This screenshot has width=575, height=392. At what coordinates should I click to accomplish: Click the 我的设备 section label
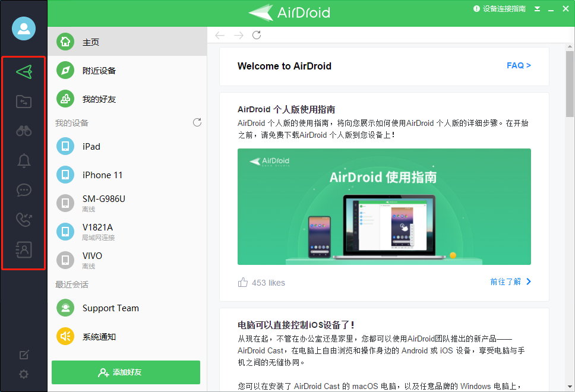click(x=72, y=123)
